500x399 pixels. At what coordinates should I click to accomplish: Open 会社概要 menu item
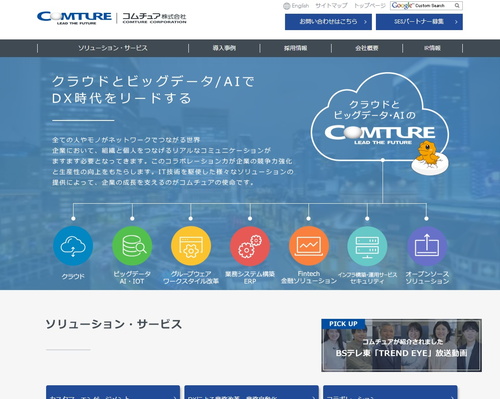coord(367,48)
